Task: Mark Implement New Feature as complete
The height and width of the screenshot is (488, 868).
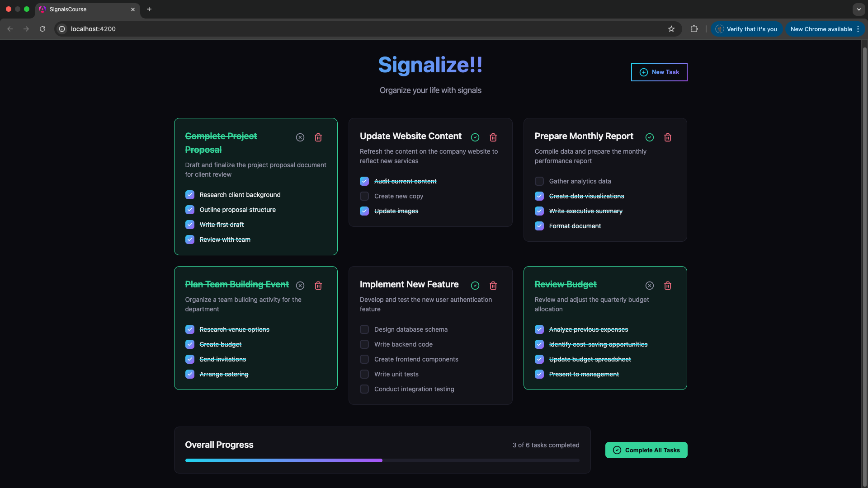Action: click(x=475, y=286)
